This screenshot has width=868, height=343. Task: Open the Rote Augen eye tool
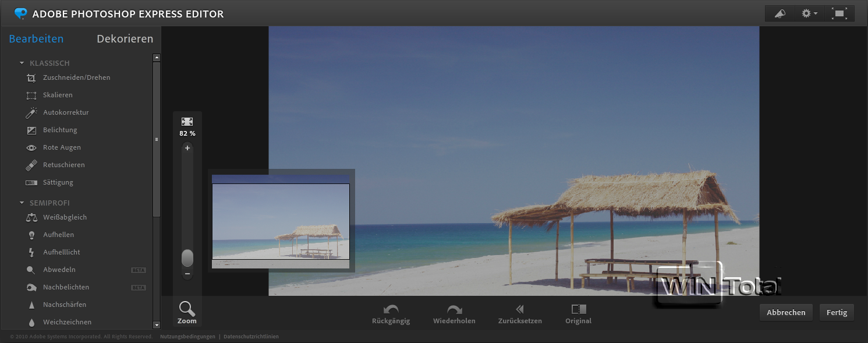(31, 148)
